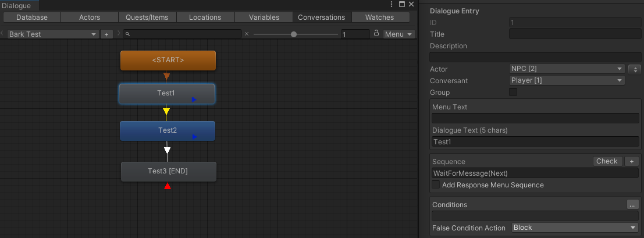Enable the Group checkbox

click(513, 92)
